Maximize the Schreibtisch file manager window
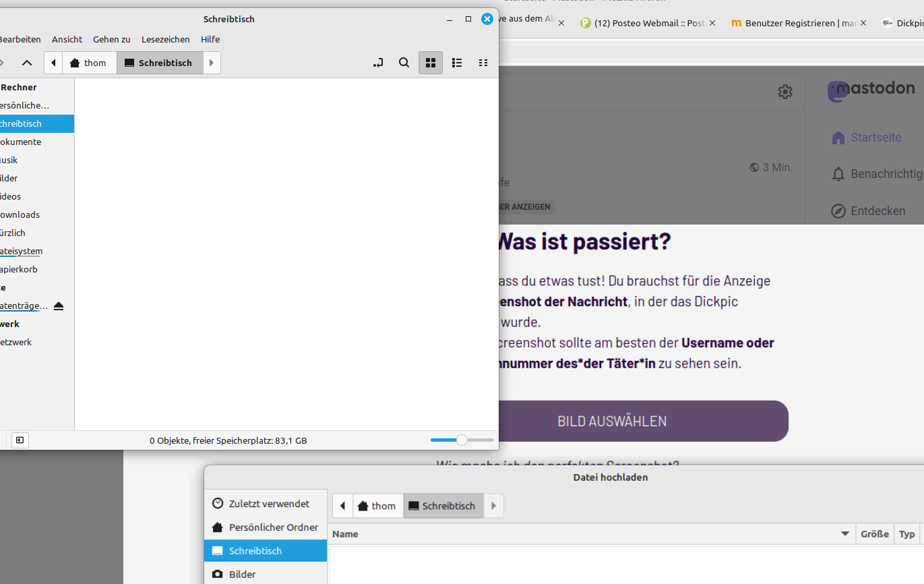The height and width of the screenshot is (584, 924). [x=468, y=20]
